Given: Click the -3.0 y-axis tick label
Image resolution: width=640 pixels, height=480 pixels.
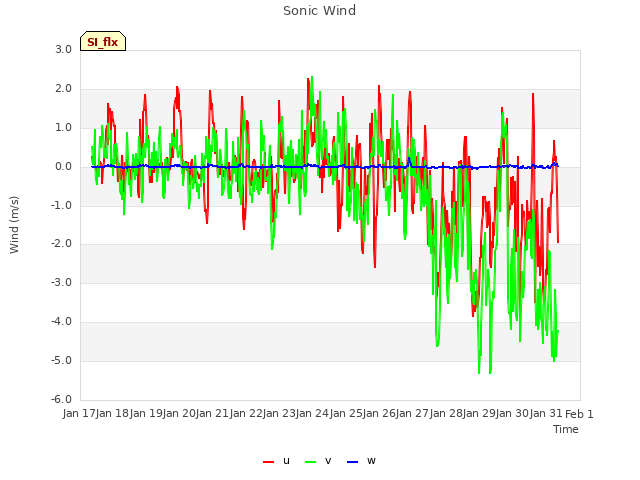Looking at the screenshot, I should click(62, 282).
